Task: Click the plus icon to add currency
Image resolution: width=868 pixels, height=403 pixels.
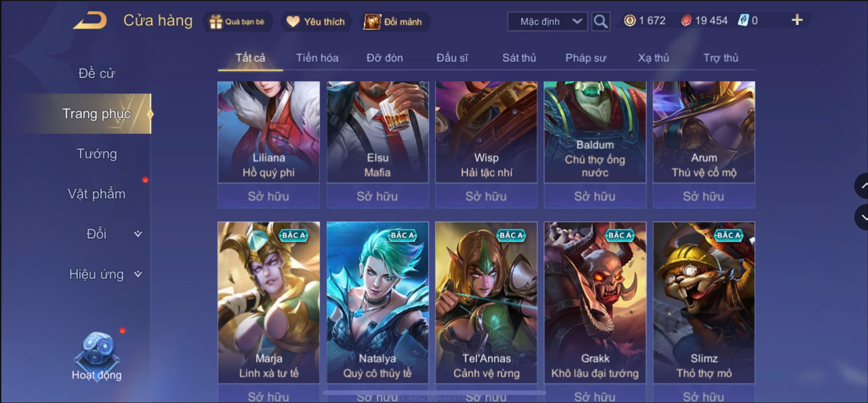Action: pos(797,20)
